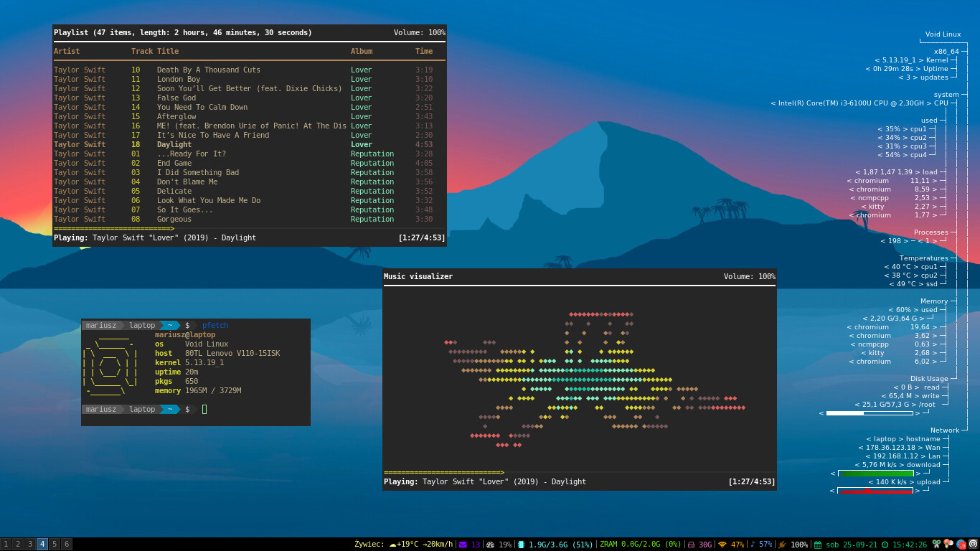Select I Did Something Bad row
This screenshot has width=980, height=551.
tap(249, 172)
